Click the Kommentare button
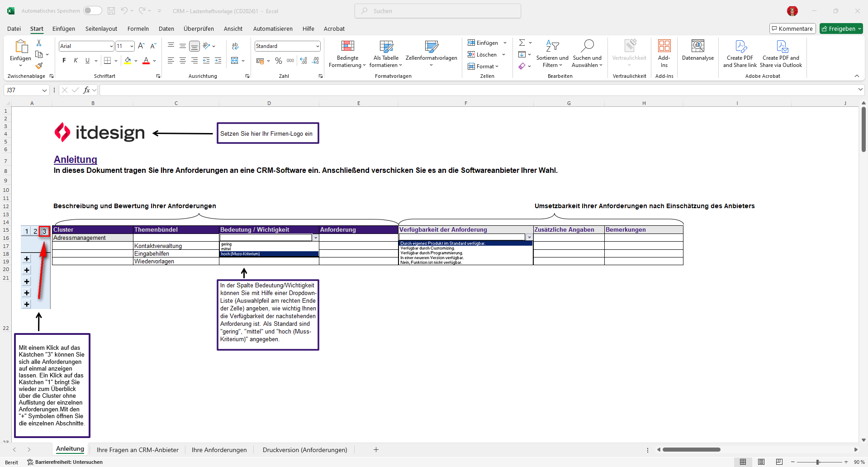 792,29
